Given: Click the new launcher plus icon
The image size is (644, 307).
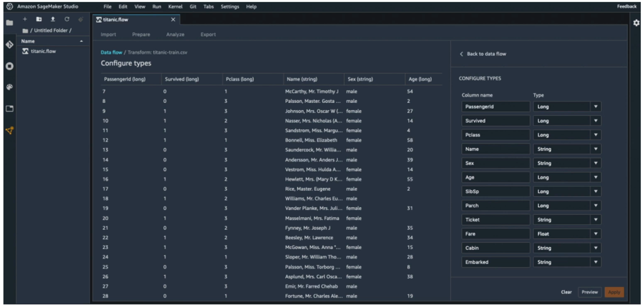Looking at the screenshot, I should pyautogui.click(x=25, y=19).
